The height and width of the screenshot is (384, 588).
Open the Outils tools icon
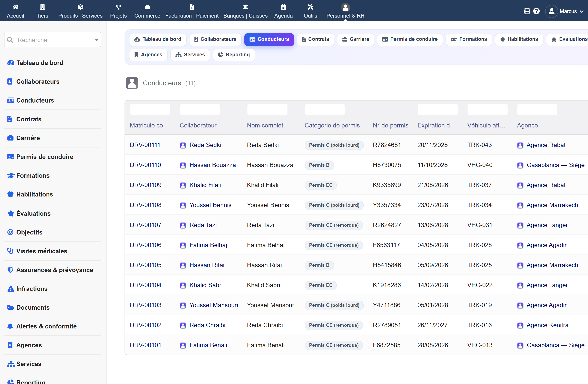tap(310, 7)
